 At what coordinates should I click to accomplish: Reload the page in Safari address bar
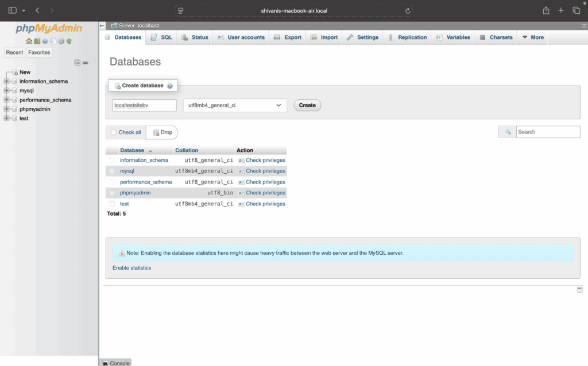[x=408, y=11]
